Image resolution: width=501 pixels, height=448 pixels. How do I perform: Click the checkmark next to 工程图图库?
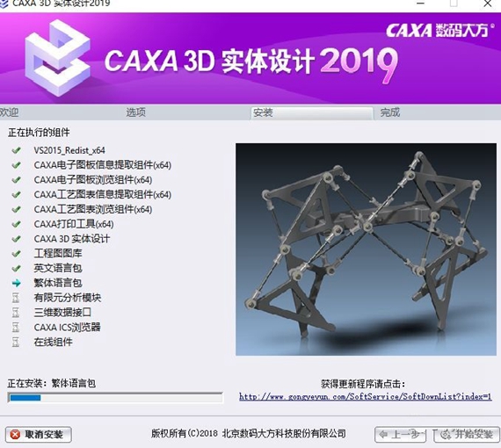(x=17, y=254)
